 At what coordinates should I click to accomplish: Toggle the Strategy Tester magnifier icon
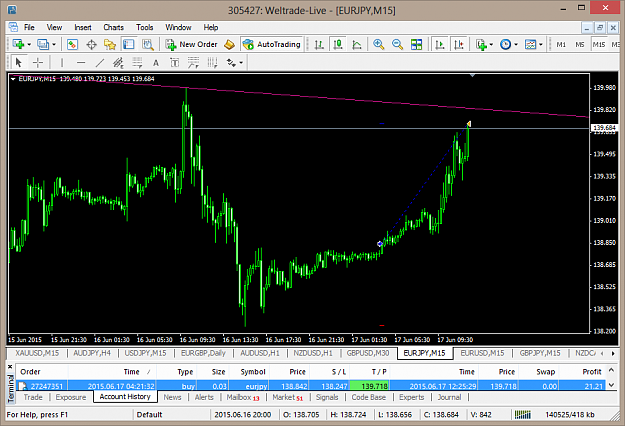pyautogui.click(x=148, y=44)
